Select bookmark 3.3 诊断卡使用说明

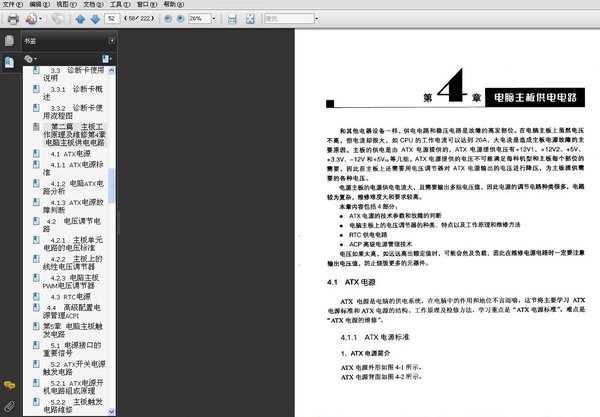pyautogui.click(x=73, y=74)
